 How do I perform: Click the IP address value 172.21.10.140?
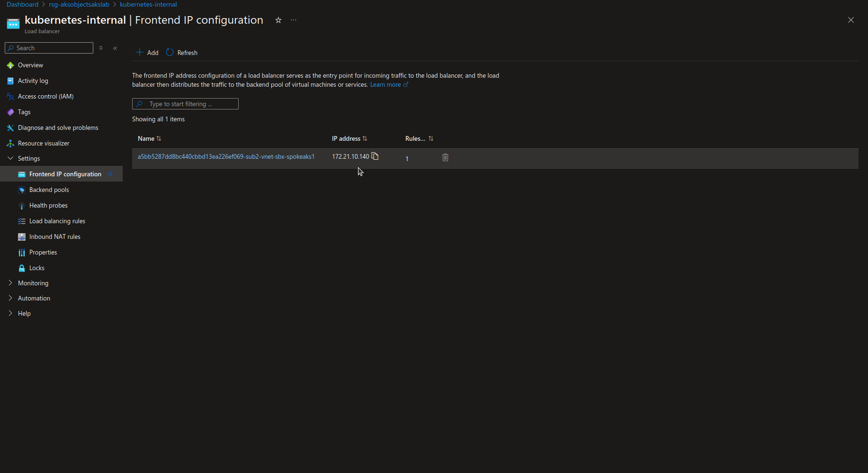[x=350, y=156]
